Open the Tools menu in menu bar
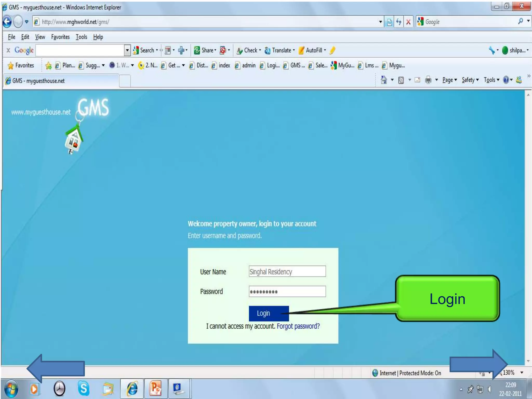This screenshot has width=532, height=399. 81,37
